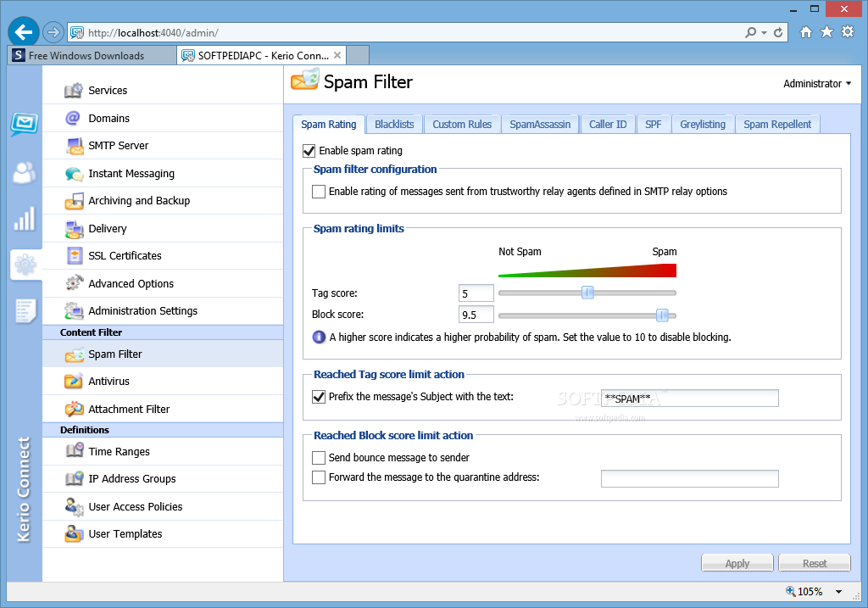
Task: Open a new browser tab
Action: coord(358,55)
